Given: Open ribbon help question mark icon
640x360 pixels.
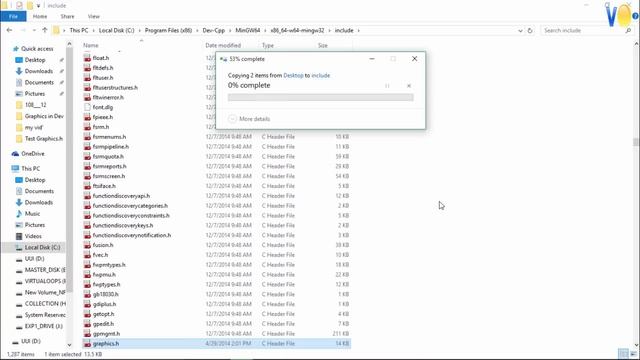Looking at the screenshot, I should pyautogui.click(x=636, y=16).
